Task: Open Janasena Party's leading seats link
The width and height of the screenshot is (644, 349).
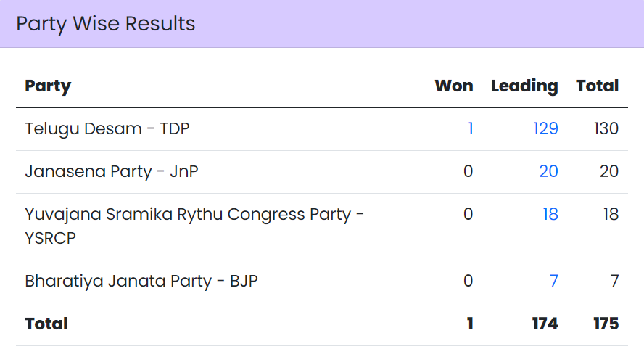Action: coord(548,172)
